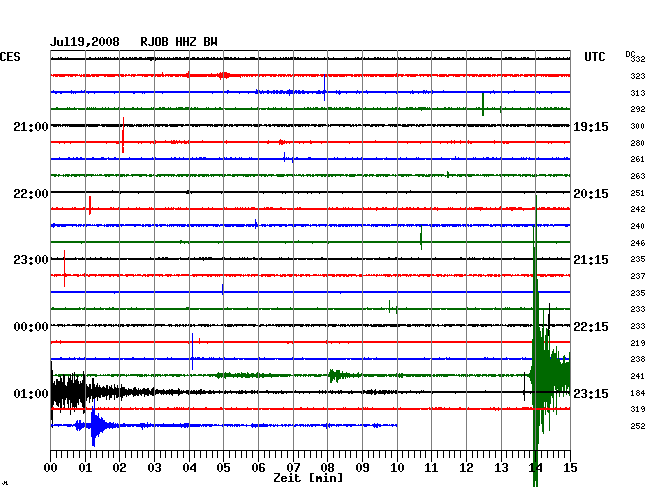Select minute axis tick label 07
Screen dimensions: 650x494
293,468
